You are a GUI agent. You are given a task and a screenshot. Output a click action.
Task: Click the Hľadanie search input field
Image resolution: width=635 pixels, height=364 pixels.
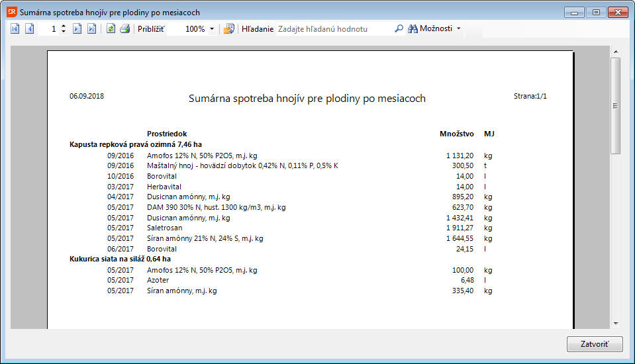(334, 29)
